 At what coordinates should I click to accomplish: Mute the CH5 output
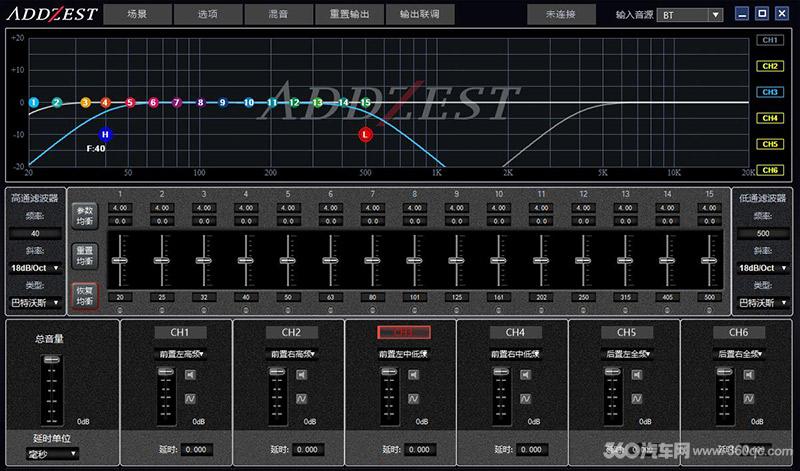637,375
